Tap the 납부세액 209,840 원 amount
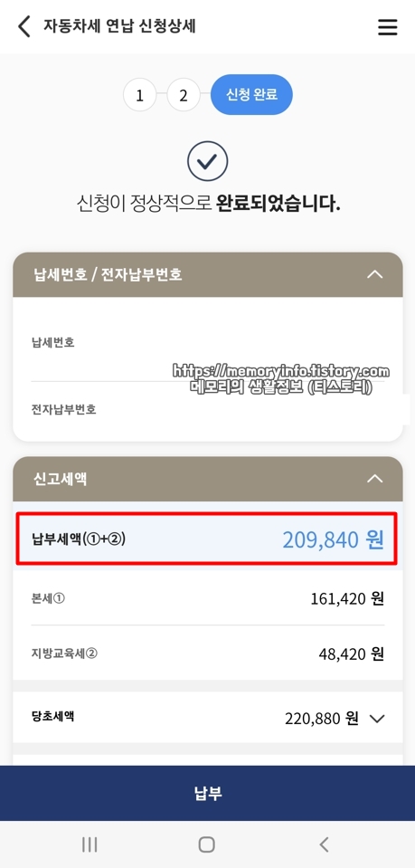 [x=333, y=539]
